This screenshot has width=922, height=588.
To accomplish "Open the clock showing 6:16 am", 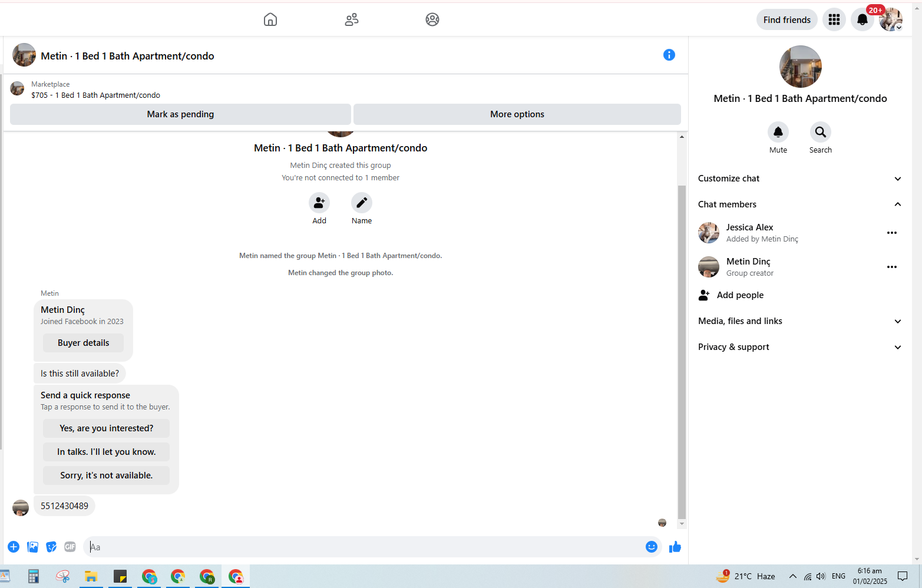I will point(870,576).
